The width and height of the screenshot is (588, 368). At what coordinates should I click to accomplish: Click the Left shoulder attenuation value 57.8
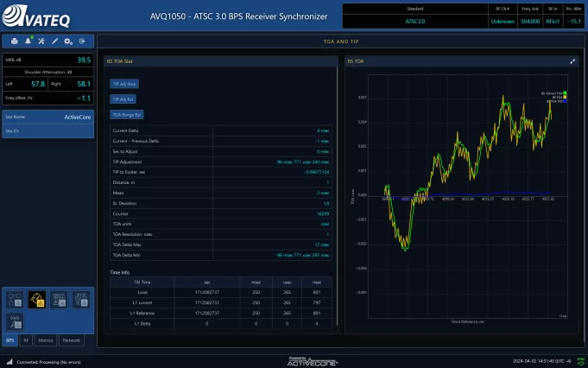pos(38,84)
